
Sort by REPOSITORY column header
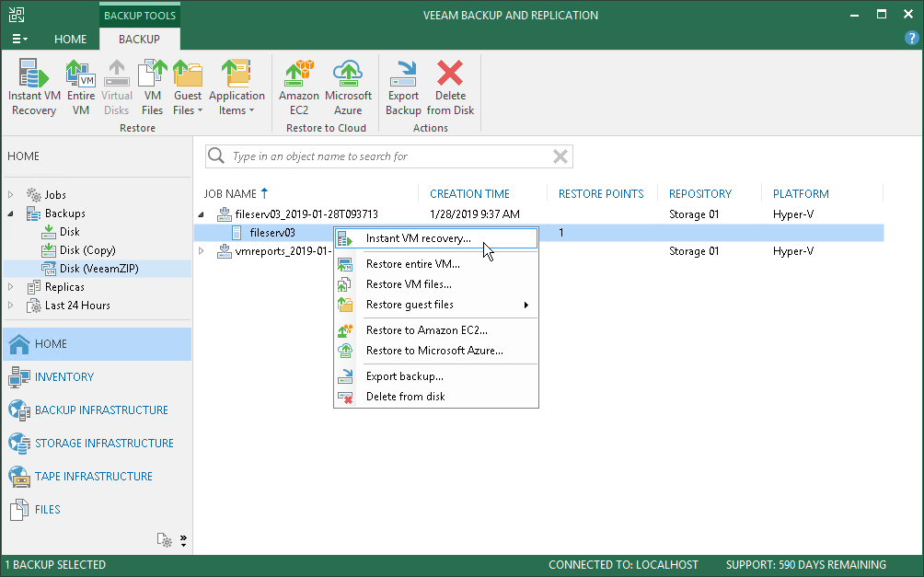[x=699, y=194]
